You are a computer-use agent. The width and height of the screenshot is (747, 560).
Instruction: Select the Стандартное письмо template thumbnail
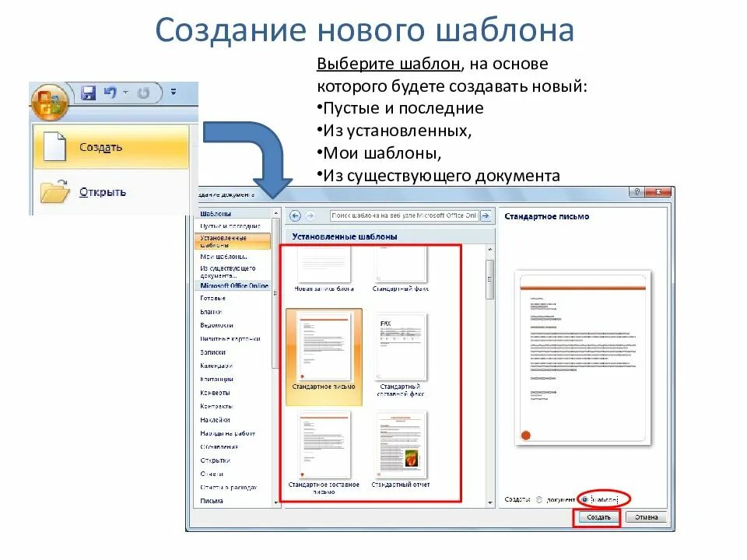click(324, 357)
